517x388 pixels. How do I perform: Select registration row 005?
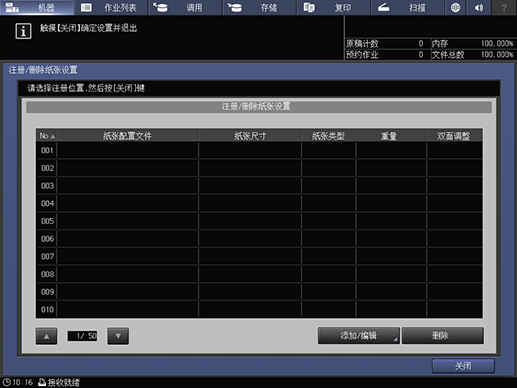[x=259, y=221]
